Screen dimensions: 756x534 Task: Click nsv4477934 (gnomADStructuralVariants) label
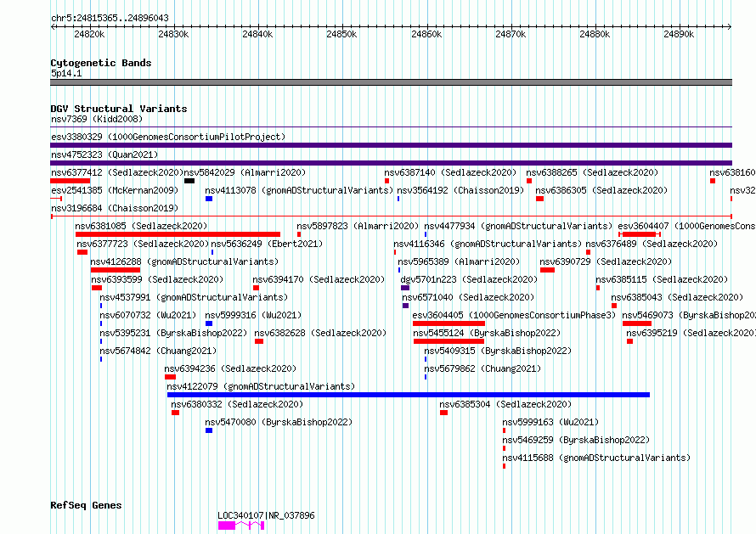pyautogui.click(x=518, y=226)
